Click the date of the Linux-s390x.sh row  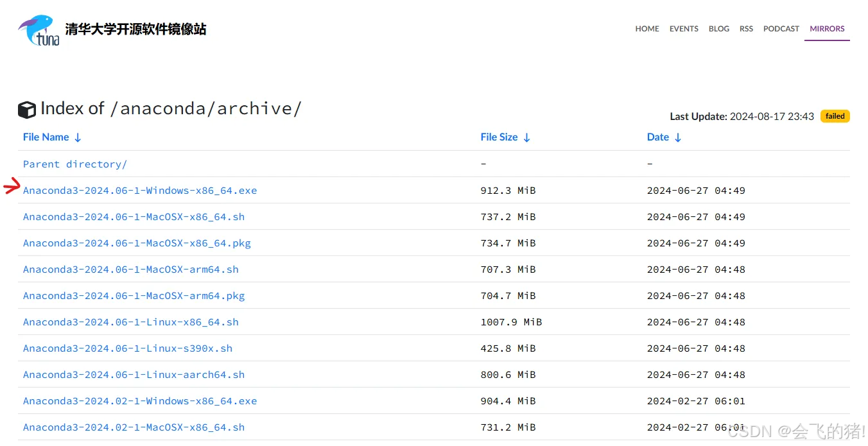(x=696, y=348)
